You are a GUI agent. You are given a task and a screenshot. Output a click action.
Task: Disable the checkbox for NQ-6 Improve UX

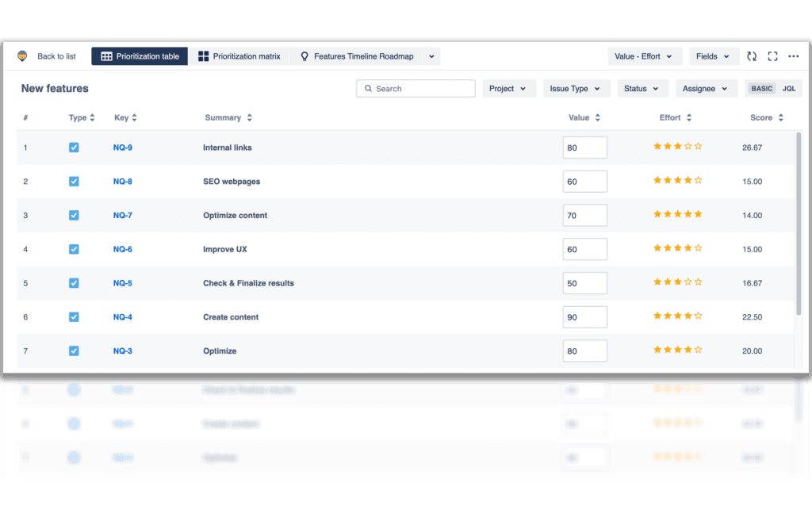point(74,249)
